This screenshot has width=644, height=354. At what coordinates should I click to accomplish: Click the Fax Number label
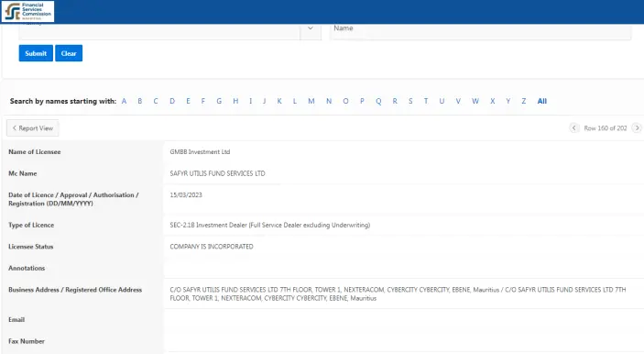27,341
